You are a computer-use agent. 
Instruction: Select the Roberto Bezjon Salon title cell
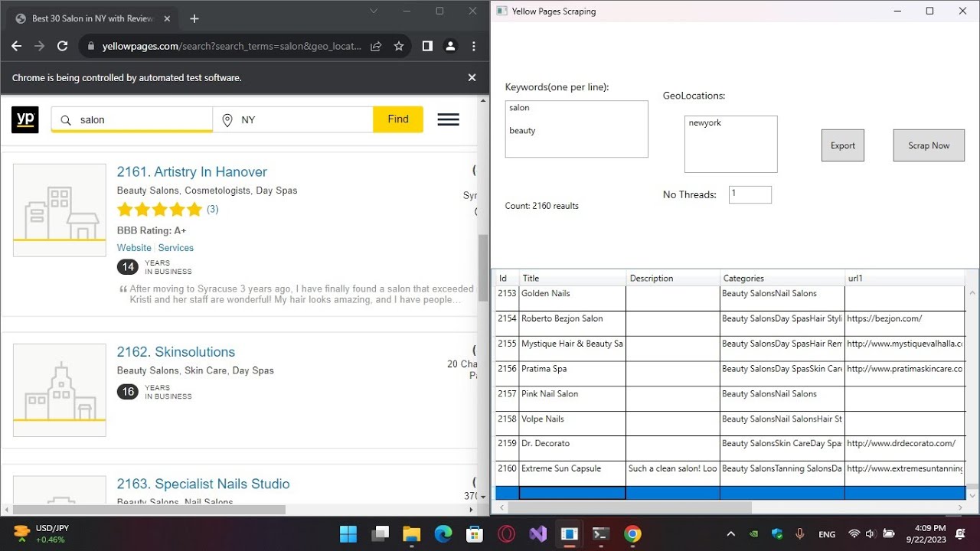click(x=573, y=323)
